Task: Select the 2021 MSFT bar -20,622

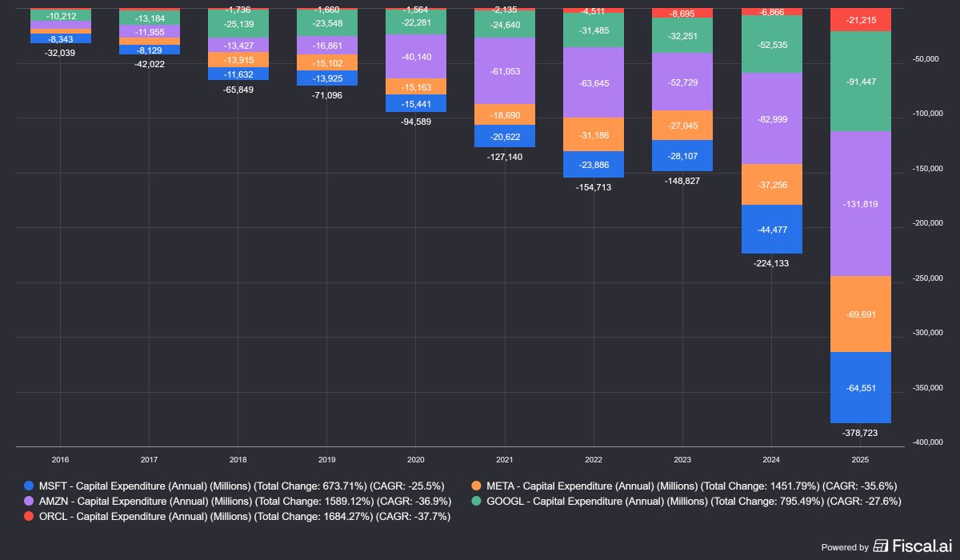Action: point(505,136)
